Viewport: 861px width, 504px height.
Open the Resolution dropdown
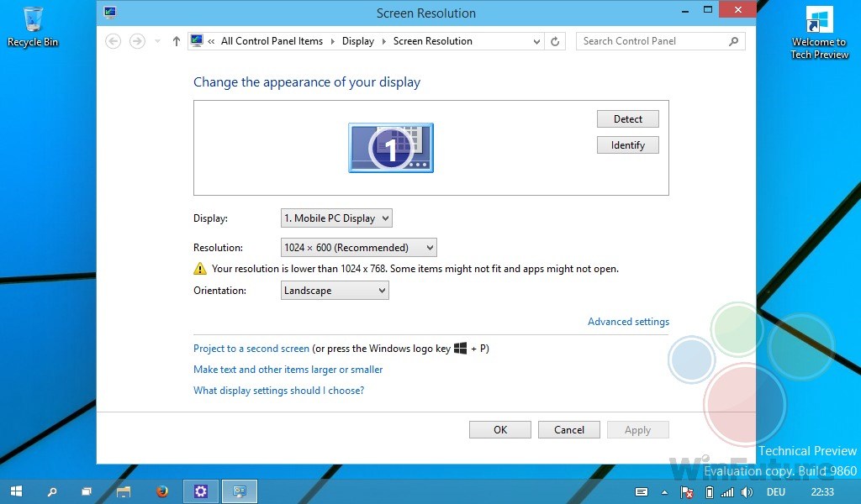[x=358, y=247]
